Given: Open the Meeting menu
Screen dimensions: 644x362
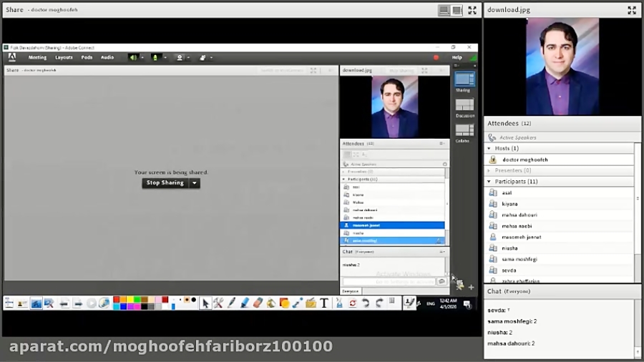Looking at the screenshot, I should 37,57.
